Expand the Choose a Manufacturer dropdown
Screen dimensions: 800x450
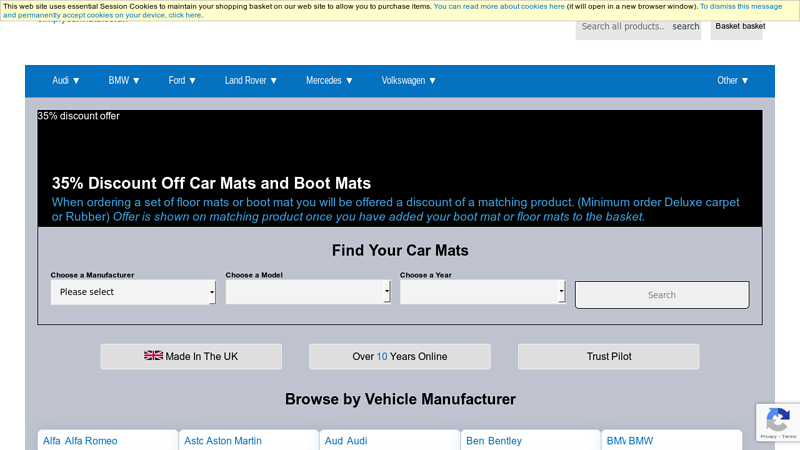pos(133,292)
